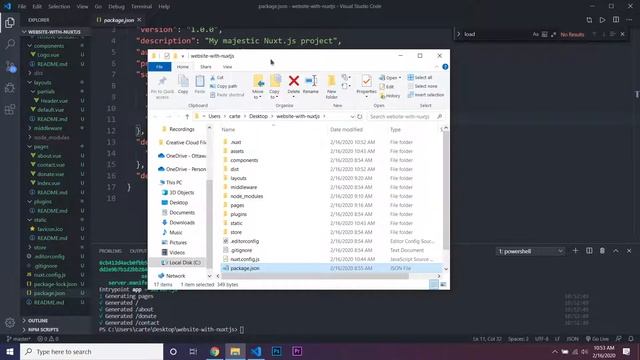The height and width of the screenshot is (360, 640).
Task: Click Go Live in VS Code status bar
Action: pos(597,338)
